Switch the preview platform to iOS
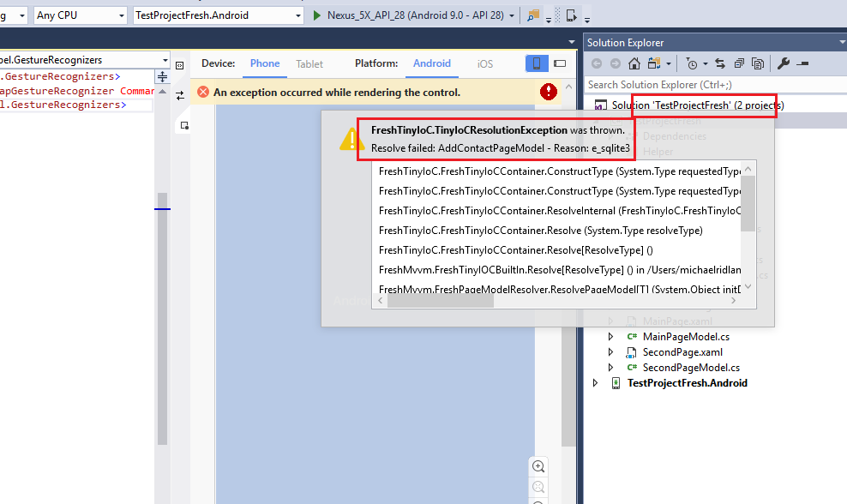Viewport: 847px width, 504px height. click(x=484, y=63)
